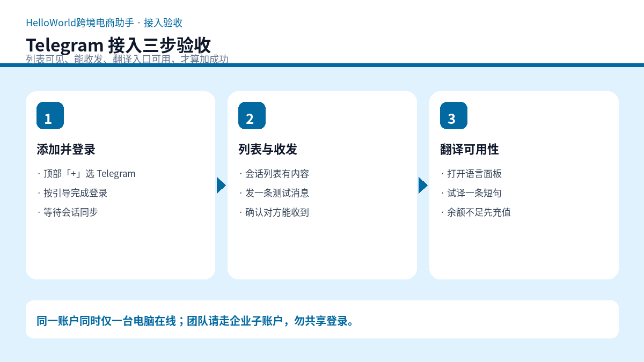Click the heading "添加并登录"
This screenshot has height=362, width=644.
[66, 150]
